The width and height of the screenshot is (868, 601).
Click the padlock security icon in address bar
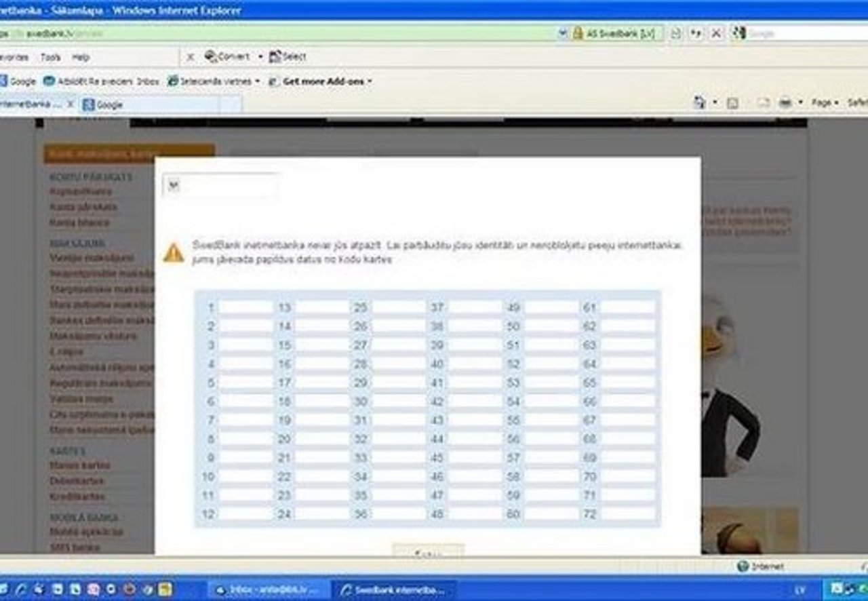pyautogui.click(x=578, y=33)
